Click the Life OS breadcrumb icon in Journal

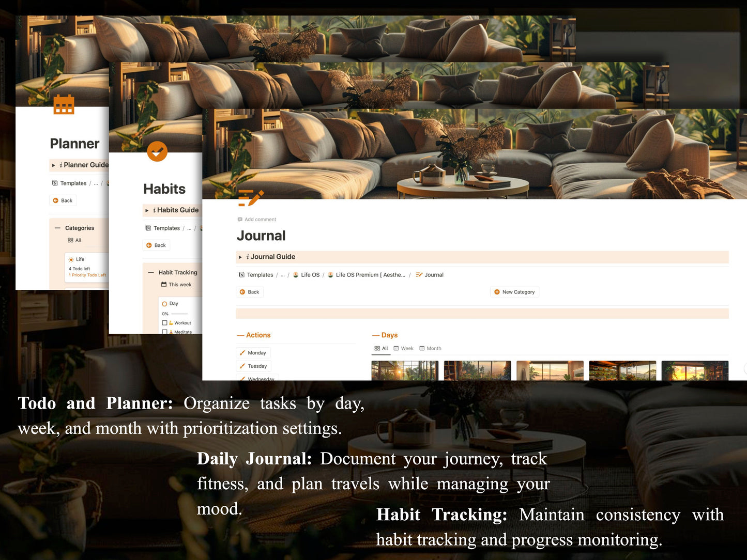point(296,275)
